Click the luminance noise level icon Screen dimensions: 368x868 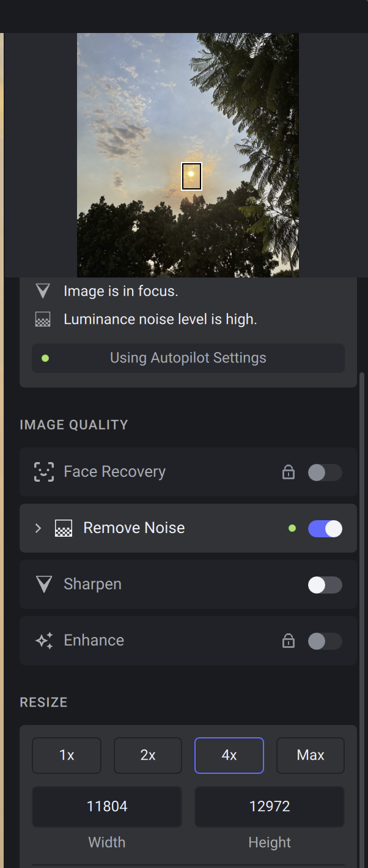click(x=42, y=320)
